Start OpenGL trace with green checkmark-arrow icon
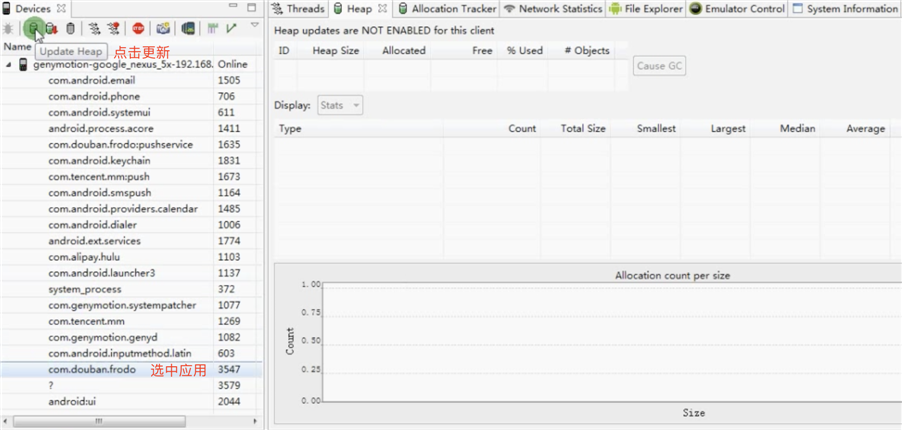The height and width of the screenshot is (430, 902). (x=231, y=28)
